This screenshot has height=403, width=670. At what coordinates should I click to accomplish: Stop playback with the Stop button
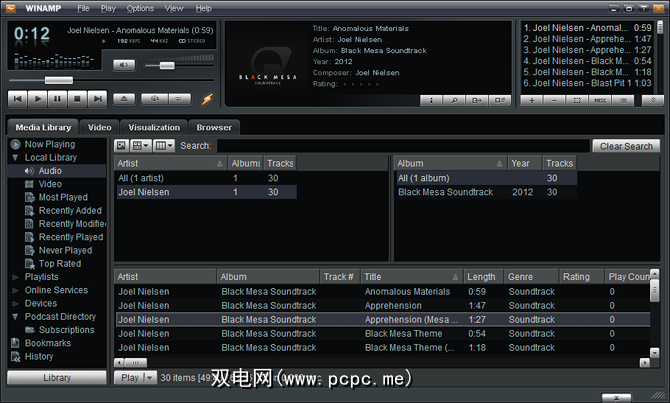(77, 99)
